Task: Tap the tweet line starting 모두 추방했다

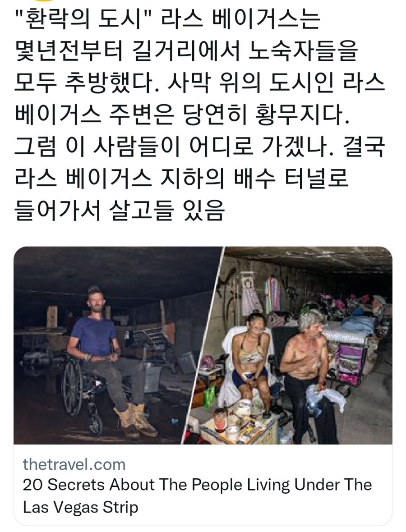Action: tap(199, 84)
